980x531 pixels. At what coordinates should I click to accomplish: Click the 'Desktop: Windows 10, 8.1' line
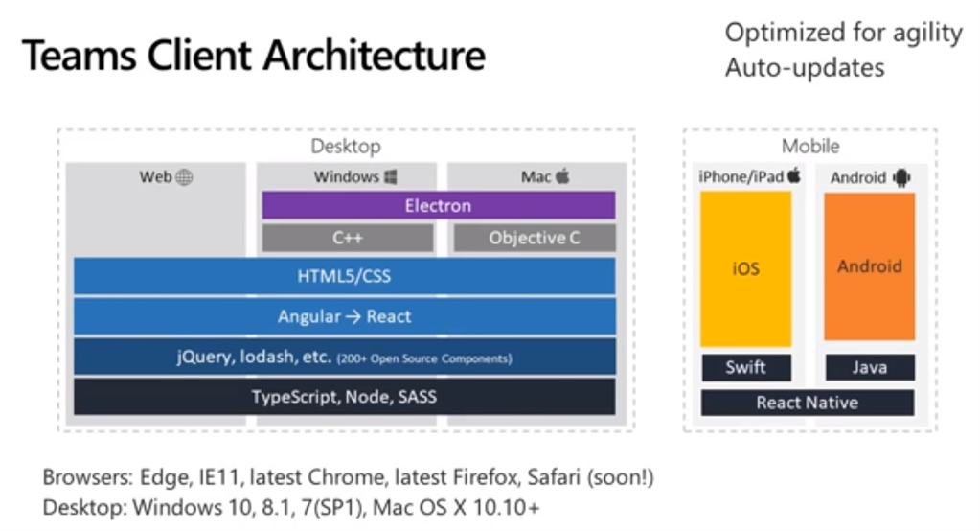coord(290,508)
